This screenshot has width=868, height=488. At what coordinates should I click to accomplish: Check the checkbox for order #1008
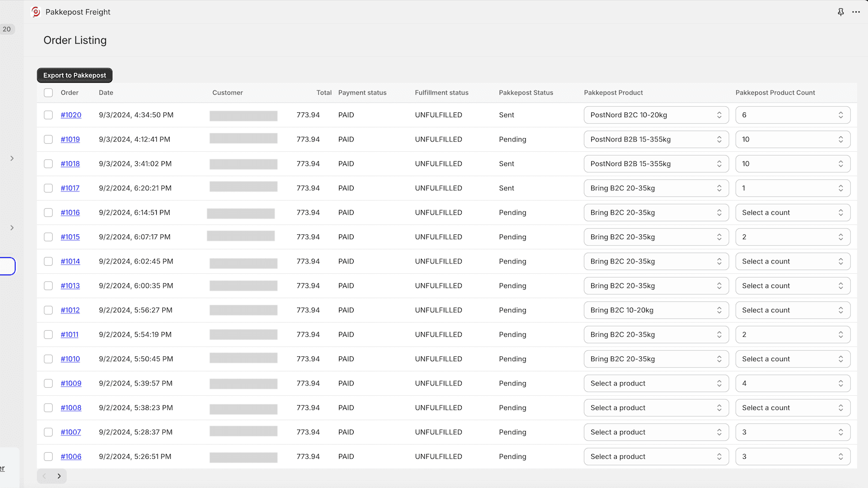[x=48, y=407]
